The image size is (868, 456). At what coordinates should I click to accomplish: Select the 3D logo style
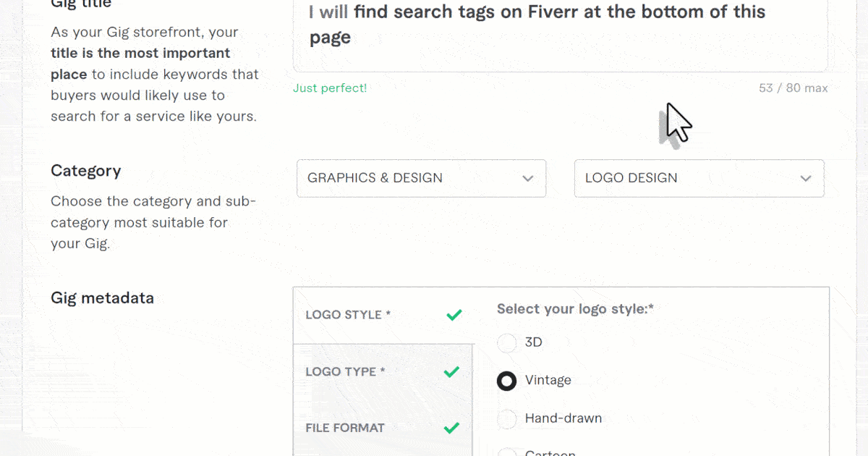pyautogui.click(x=507, y=342)
